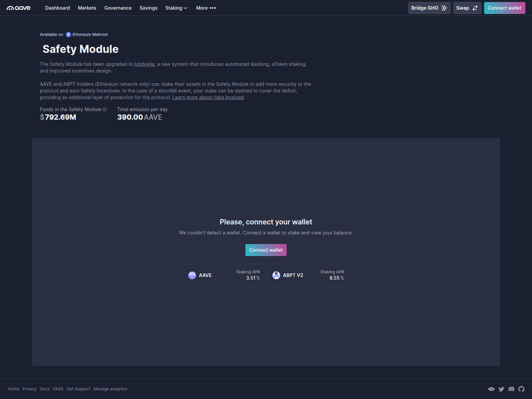Show info for Funds in the Safety Module
This screenshot has width=532, height=399.
[x=104, y=109]
